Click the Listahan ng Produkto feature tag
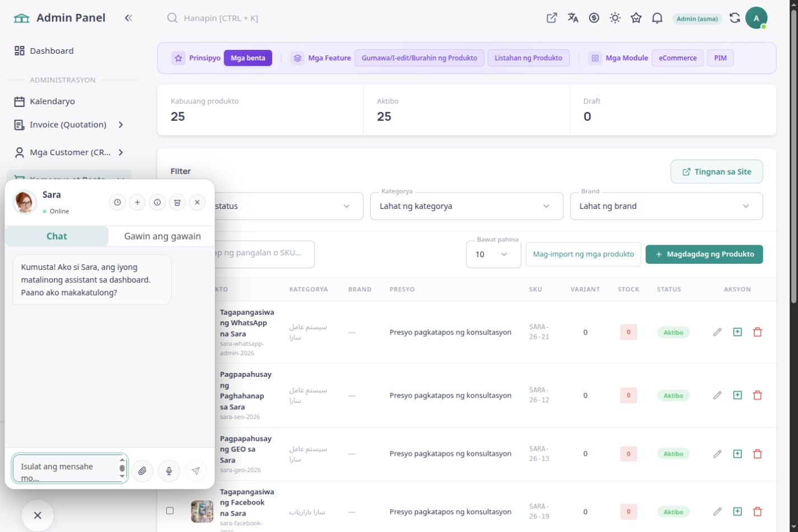 (x=529, y=58)
